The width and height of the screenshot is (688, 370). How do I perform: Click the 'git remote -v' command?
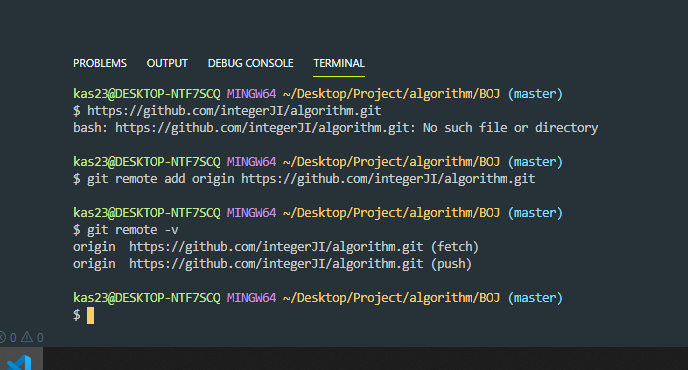point(133,230)
